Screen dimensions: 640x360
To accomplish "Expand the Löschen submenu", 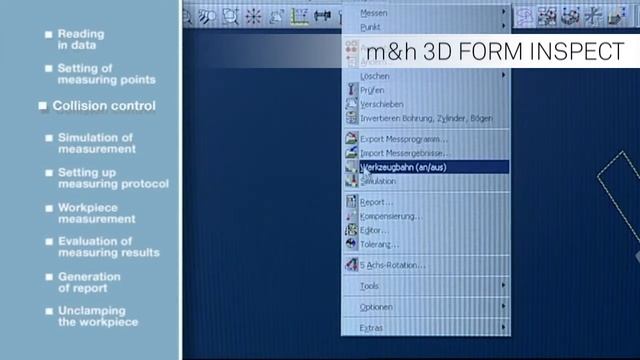I will pos(426,76).
